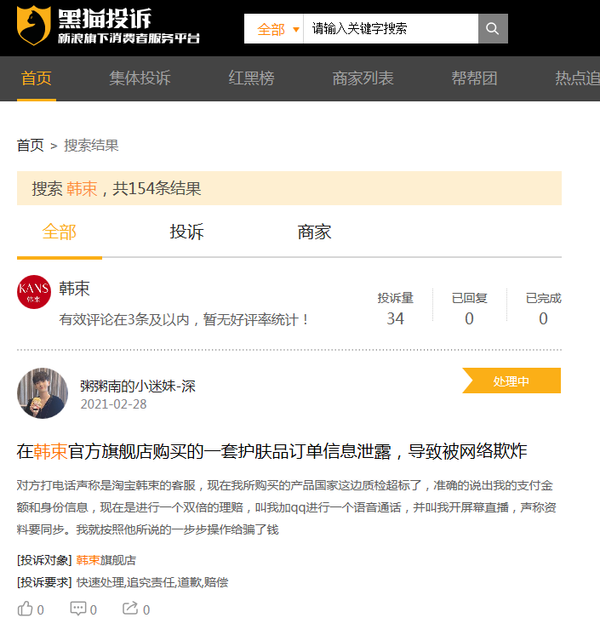Click the date 2021-02-28
Image resolution: width=600 pixels, height=624 pixels.
click(114, 404)
